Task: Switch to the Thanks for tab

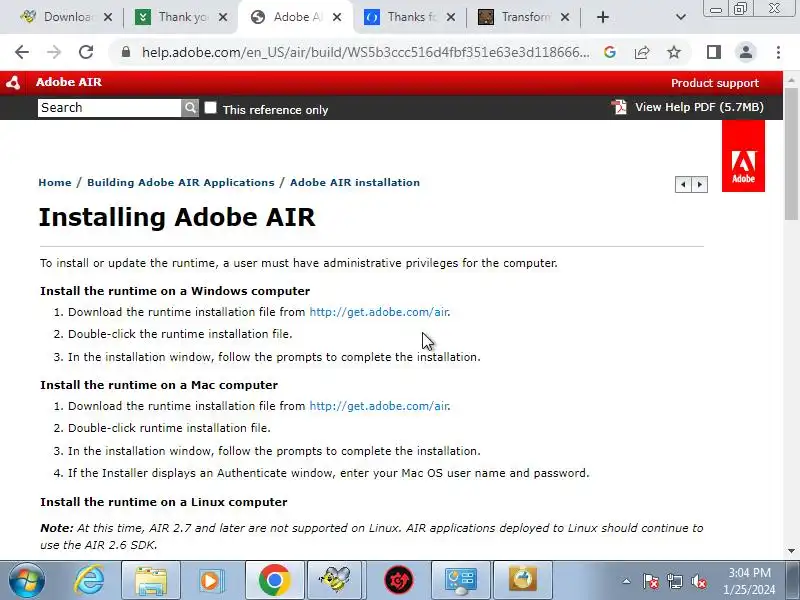Action: pyautogui.click(x=410, y=17)
